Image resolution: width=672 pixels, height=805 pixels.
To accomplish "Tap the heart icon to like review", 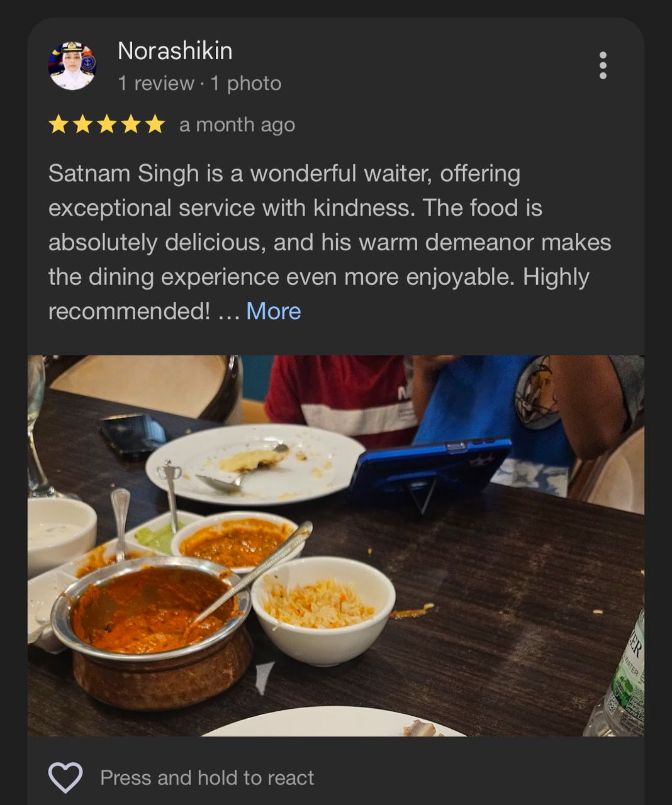I will (65, 777).
